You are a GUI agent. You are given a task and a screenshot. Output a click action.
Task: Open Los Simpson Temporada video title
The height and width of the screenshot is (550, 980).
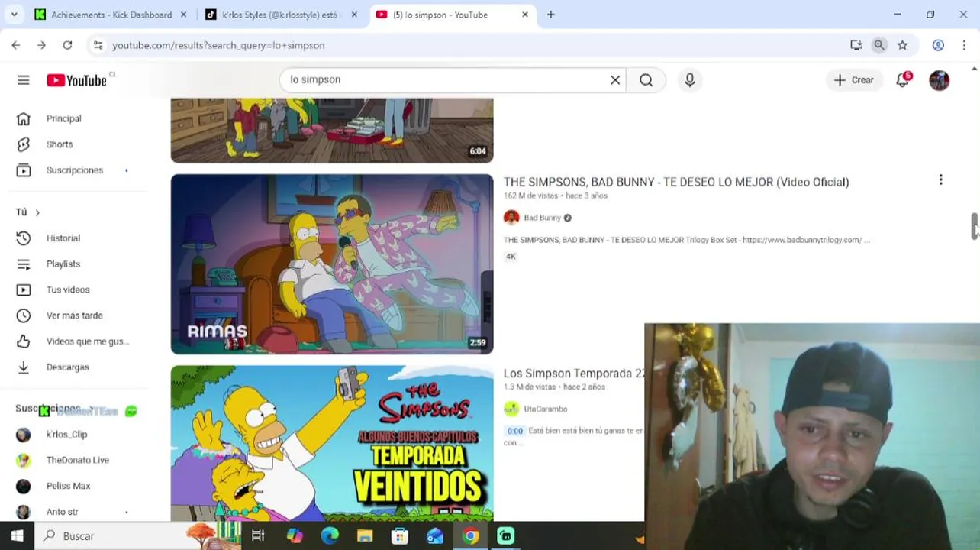tap(574, 374)
